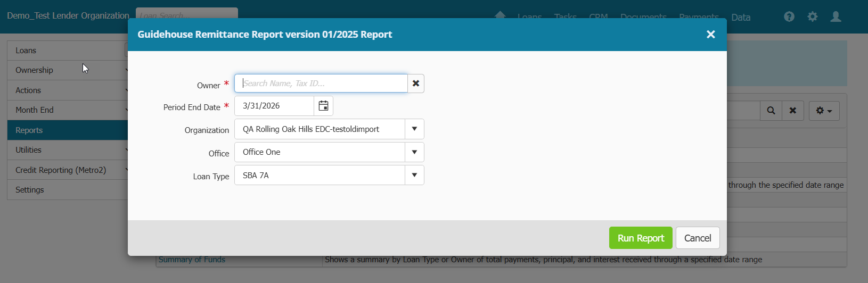Focus the Owner search input field
This screenshot has width=868, height=283.
click(321, 84)
